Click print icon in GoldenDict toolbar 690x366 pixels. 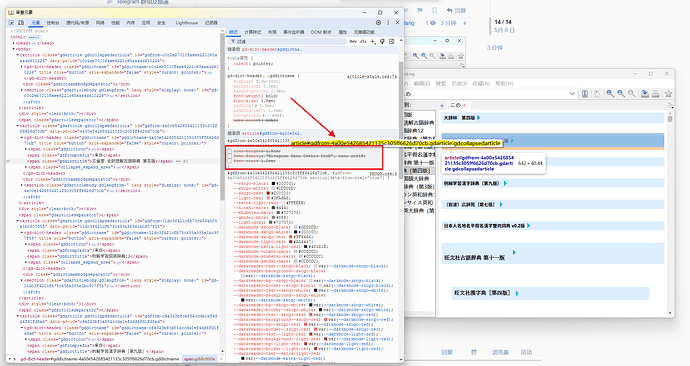(x=656, y=94)
